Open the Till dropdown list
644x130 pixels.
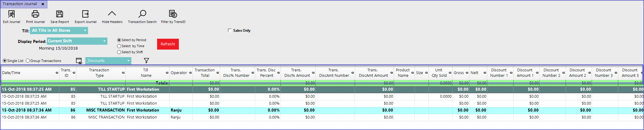[85, 31]
